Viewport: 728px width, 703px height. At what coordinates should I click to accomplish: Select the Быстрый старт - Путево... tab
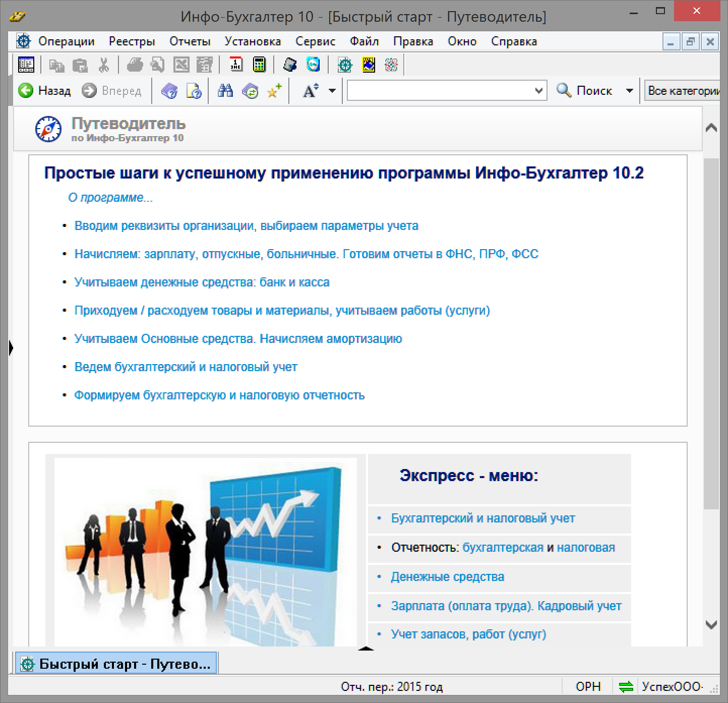pyautogui.click(x=116, y=664)
